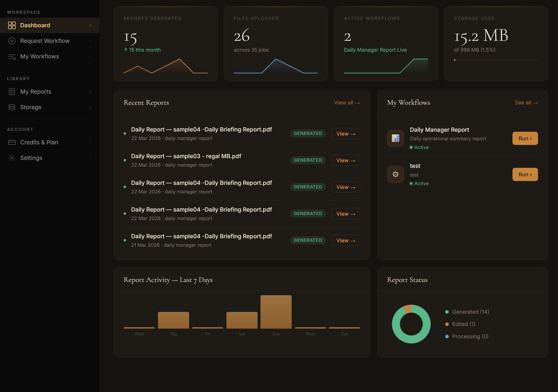Click the GENERATED badge on sample03 report

(308, 160)
